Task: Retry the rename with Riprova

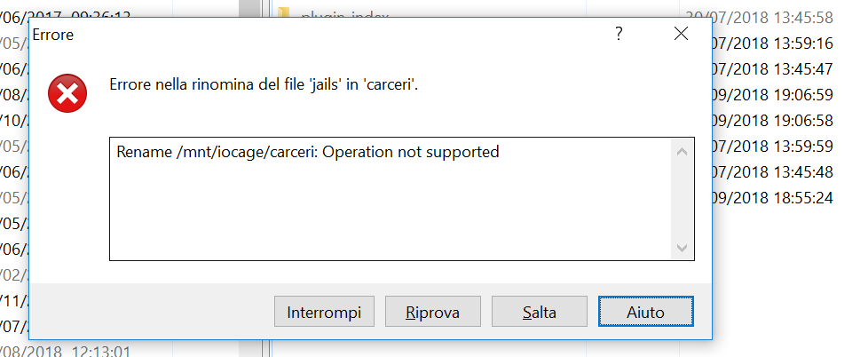Action: point(433,312)
